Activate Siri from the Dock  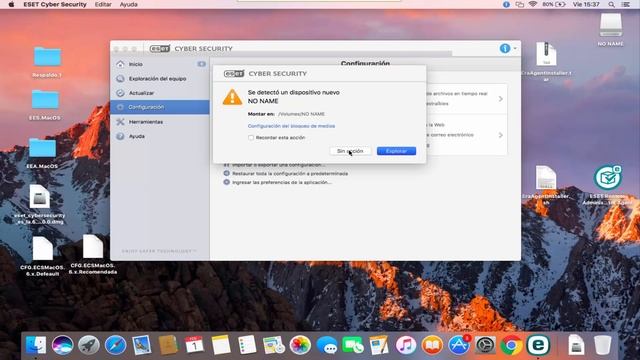click(62, 345)
